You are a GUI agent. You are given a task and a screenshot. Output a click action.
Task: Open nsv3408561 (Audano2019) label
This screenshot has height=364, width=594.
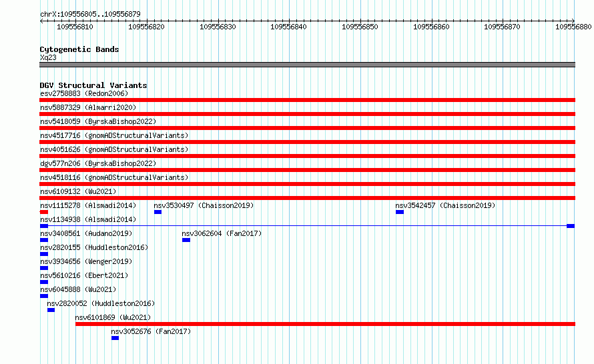(86, 233)
